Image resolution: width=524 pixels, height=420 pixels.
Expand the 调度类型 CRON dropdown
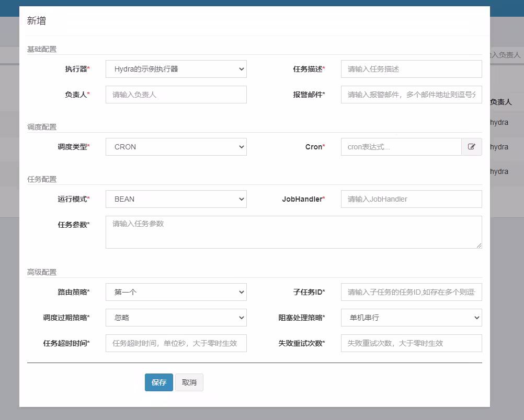click(x=176, y=147)
